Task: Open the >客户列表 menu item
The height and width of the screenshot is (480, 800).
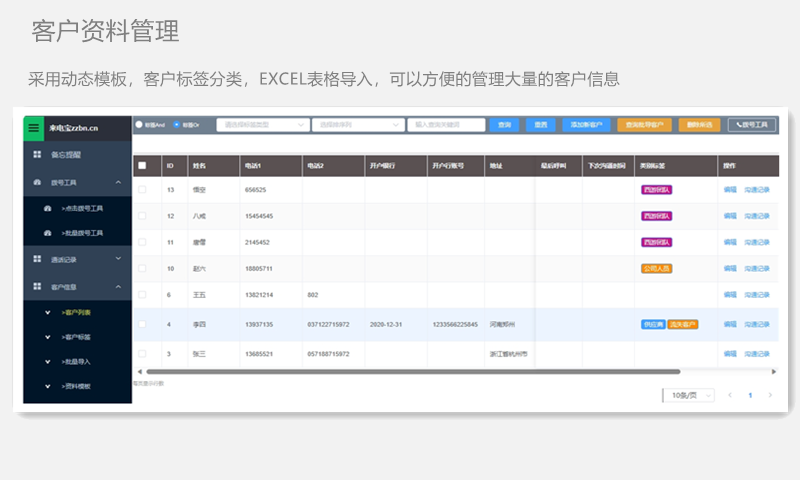Action: coord(78,313)
